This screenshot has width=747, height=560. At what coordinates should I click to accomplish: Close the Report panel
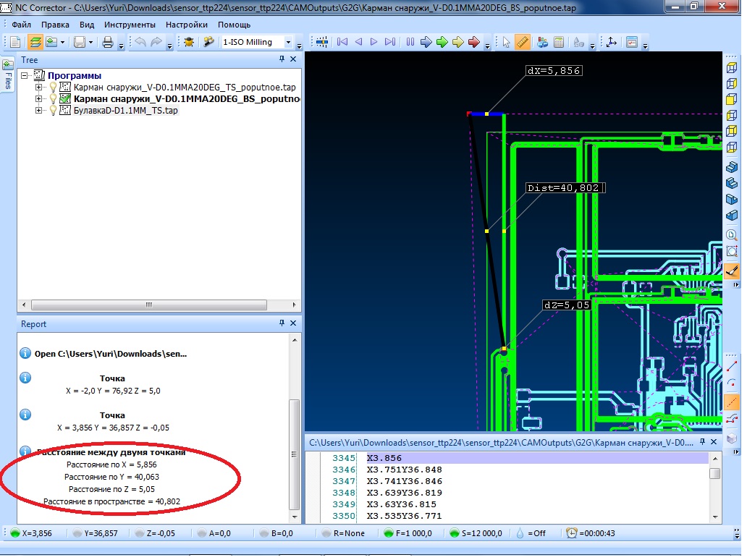coord(293,324)
